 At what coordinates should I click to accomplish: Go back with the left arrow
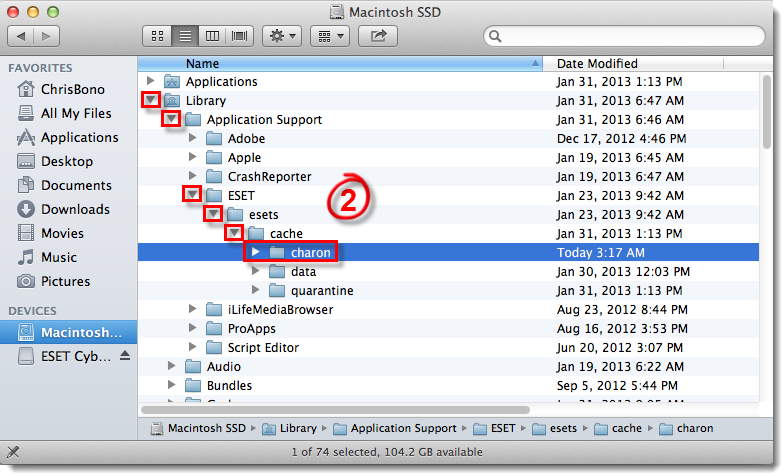(x=22, y=36)
